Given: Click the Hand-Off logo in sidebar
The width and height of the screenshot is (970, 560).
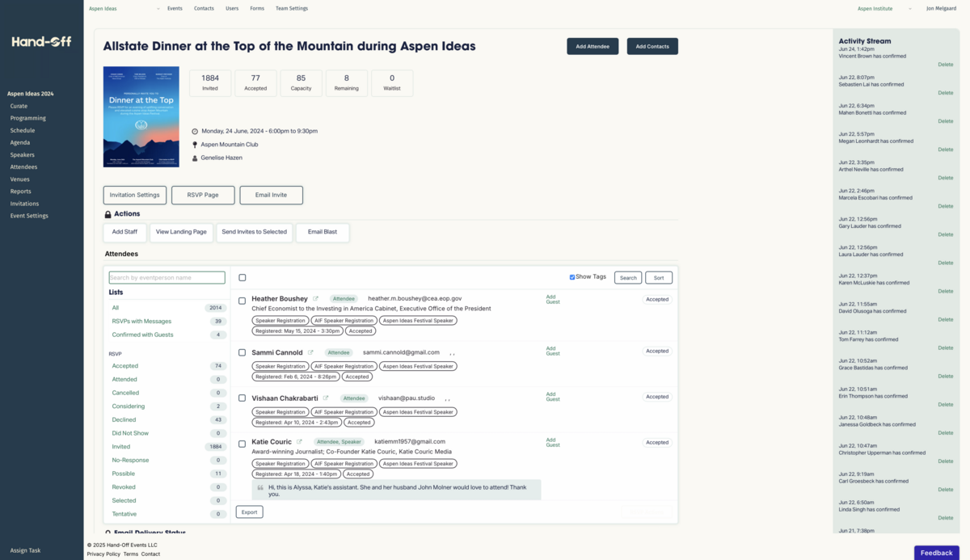Looking at the screenshot, I should click(41, 42).
